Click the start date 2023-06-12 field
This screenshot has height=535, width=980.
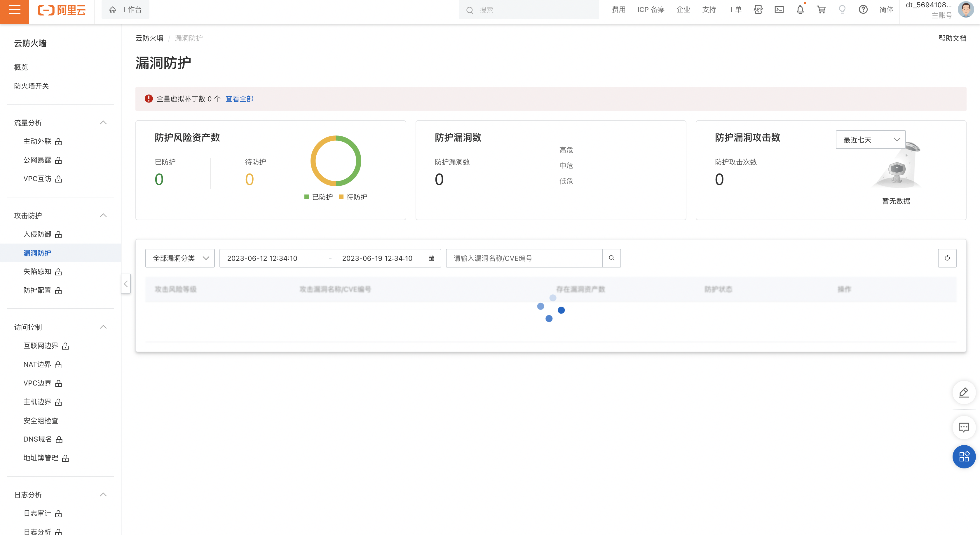[262, 258]
